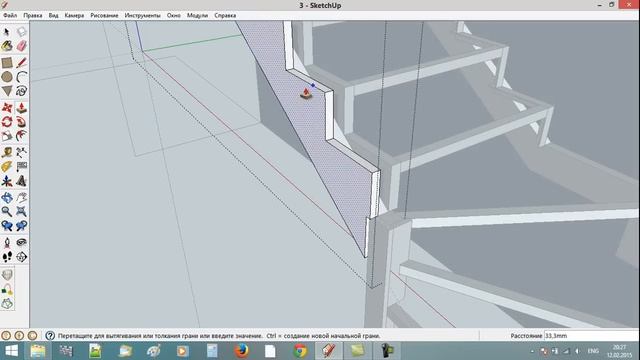
Task: Activate the Paint Bucket tool
Action: point(7,46)
